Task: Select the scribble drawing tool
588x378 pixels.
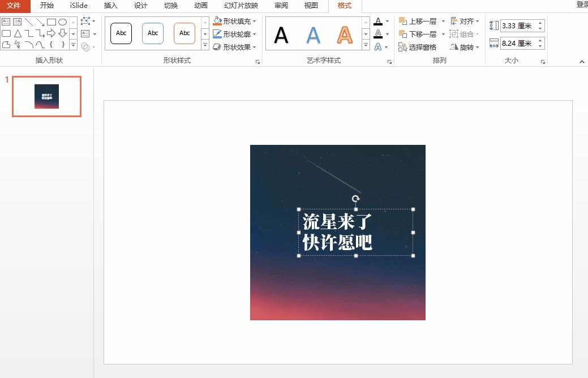Action: tap(17, 45)
